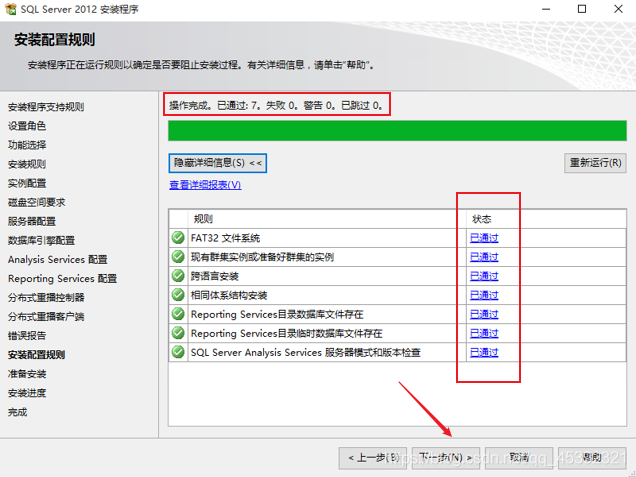Select 分布式重播客户端 step in sidebar
The image size is (636, 477).
[x=46, y=317]
